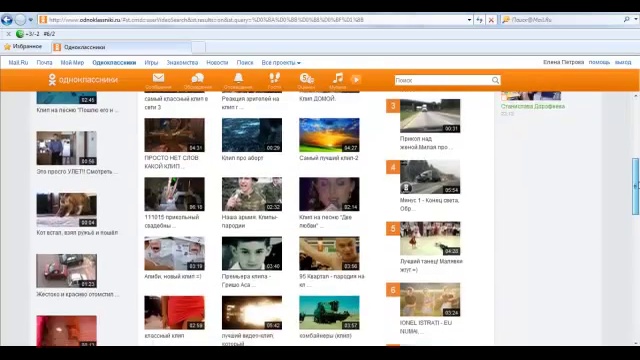640x360 pixels.
Task: Open Одноклассники in top navigation
Action: point(114,62)
